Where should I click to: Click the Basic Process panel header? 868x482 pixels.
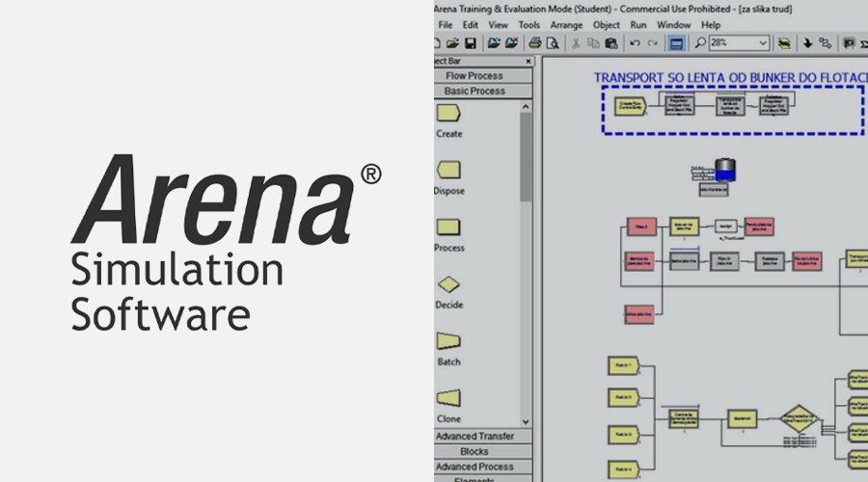pyautogui.click(x=475, y=92)
